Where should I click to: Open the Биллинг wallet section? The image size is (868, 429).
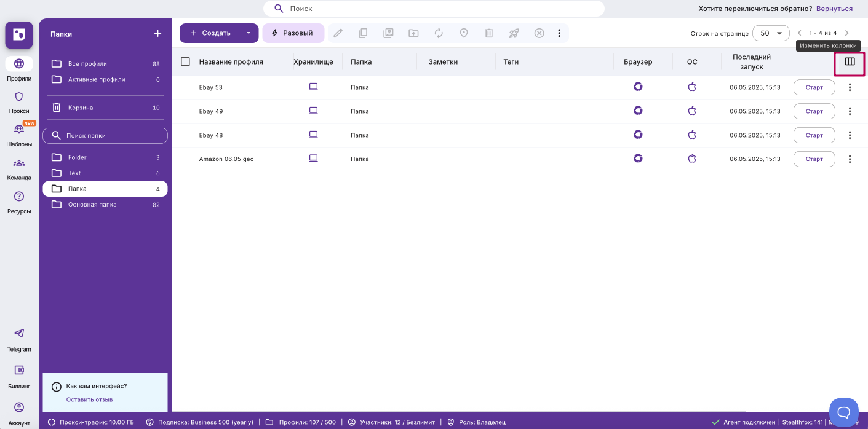19,377
